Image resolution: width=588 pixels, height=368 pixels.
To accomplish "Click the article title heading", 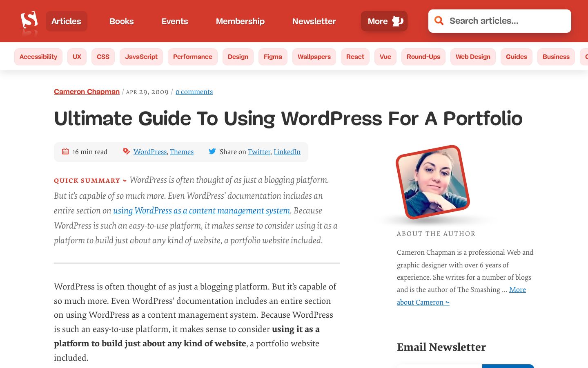I will [288, 119].
